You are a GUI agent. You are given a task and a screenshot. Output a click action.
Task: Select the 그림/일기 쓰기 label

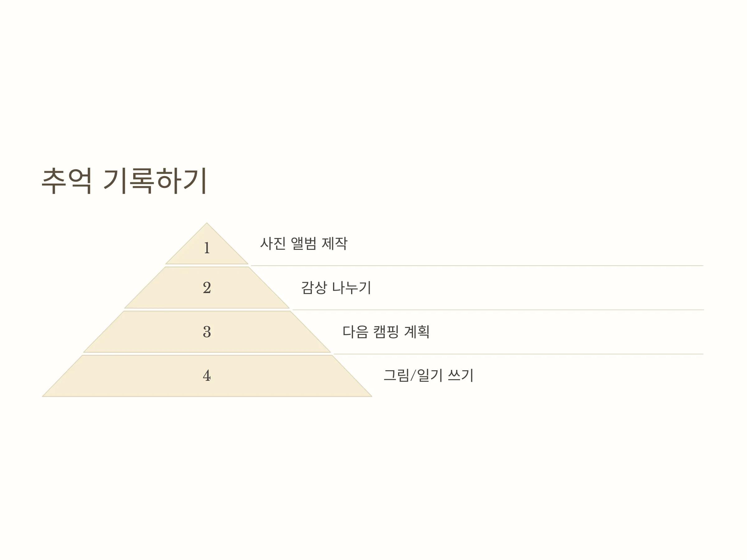pyautogui.click(x=429, y=376)
